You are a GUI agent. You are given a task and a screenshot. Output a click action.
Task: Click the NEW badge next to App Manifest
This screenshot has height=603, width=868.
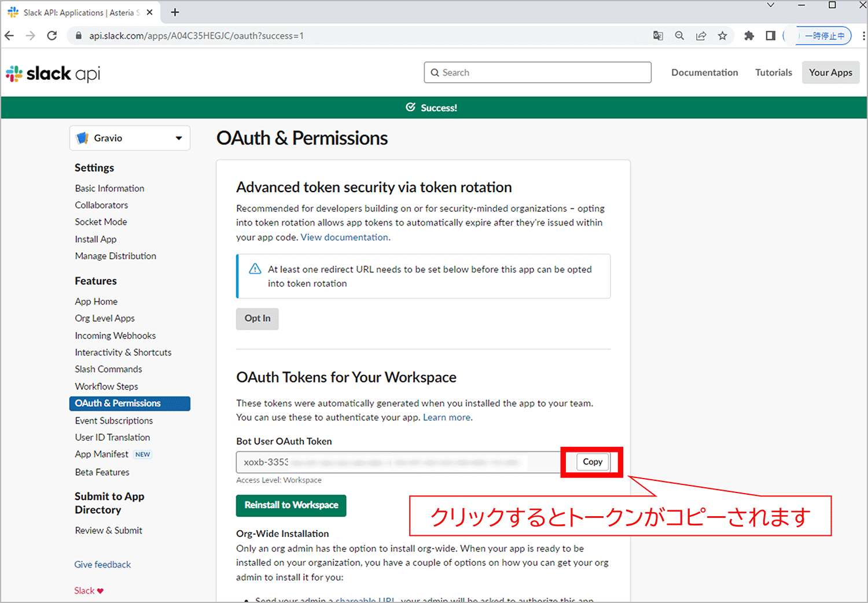143,454
